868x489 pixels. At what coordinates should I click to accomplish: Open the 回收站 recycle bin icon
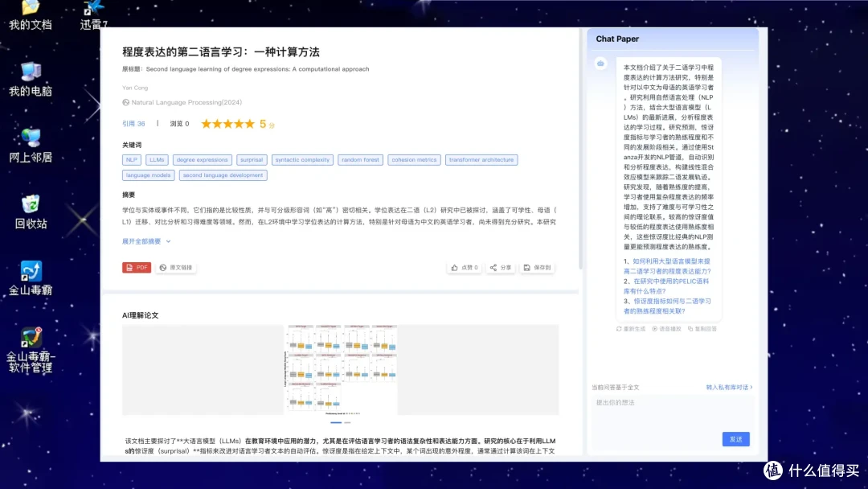pyautogui.click(x=31, y=212)
